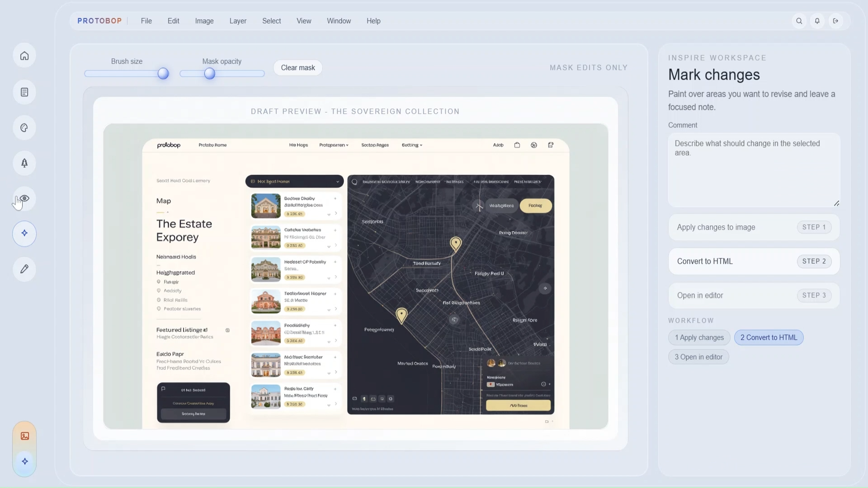This screenshot has width=868, height=488.
Task: Open the Layer menu
Action: (x=238, y=21)
